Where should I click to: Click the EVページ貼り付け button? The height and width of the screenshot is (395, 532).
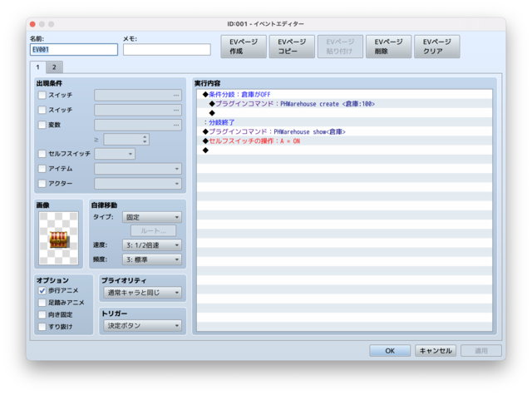[340, 47]
